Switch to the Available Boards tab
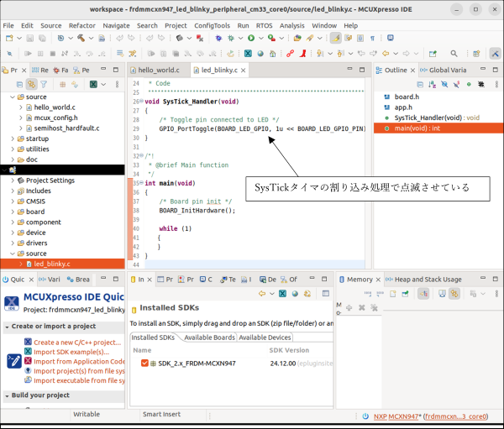 209,337
